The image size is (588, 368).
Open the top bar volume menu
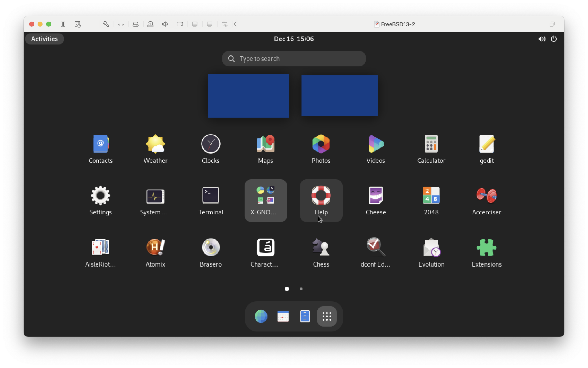pos(541,39)
